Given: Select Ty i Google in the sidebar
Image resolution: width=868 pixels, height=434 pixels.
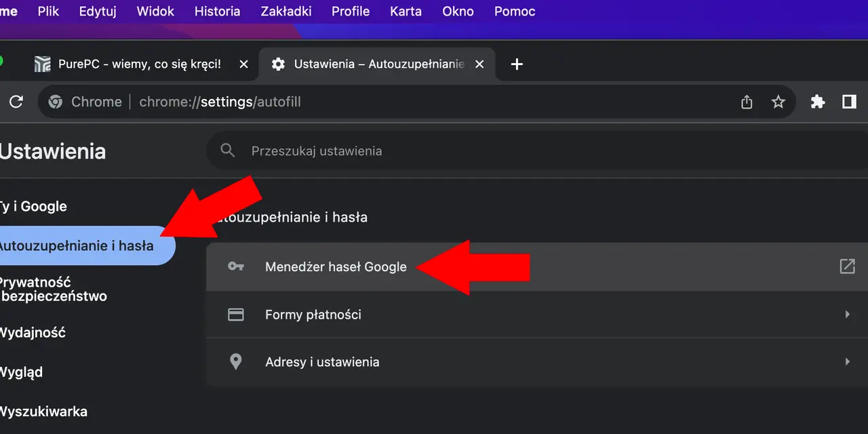Looking at the screenshot, I should pos(33,206).
